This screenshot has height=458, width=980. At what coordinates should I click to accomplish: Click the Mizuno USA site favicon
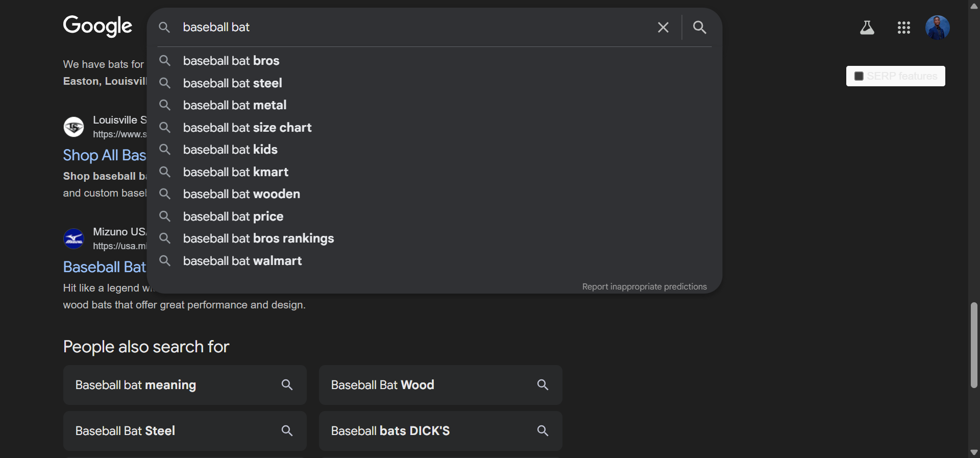(x=73, y=238)
